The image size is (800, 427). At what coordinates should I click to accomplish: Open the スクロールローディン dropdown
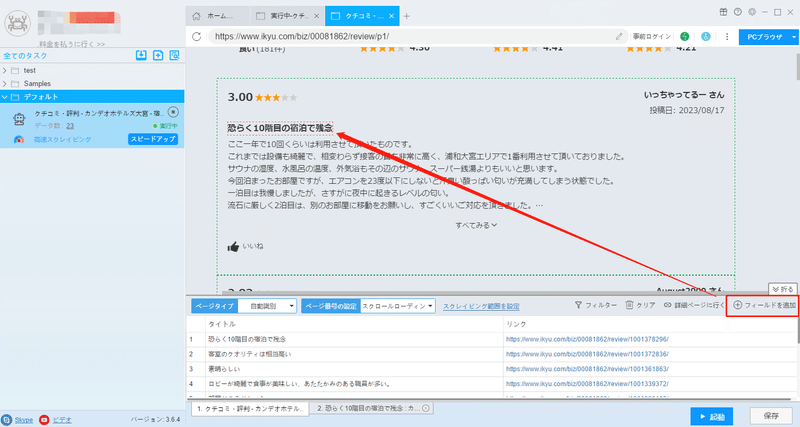[398, 306]
